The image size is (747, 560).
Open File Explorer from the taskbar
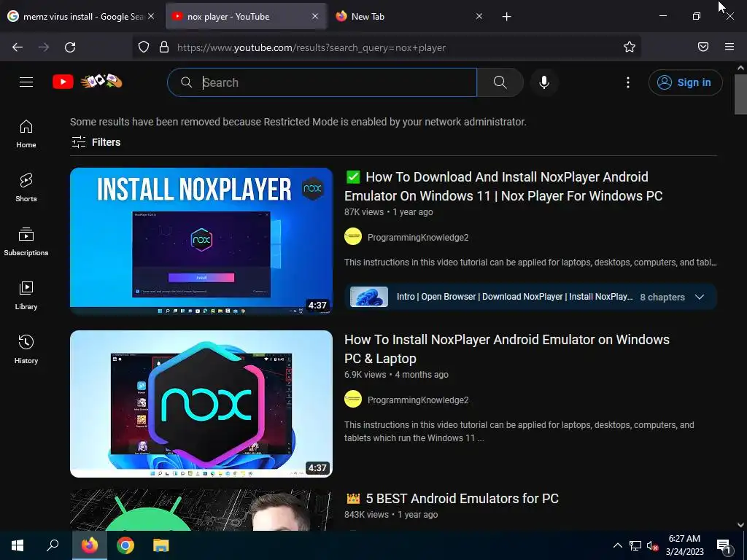click(x=161, y=545)
